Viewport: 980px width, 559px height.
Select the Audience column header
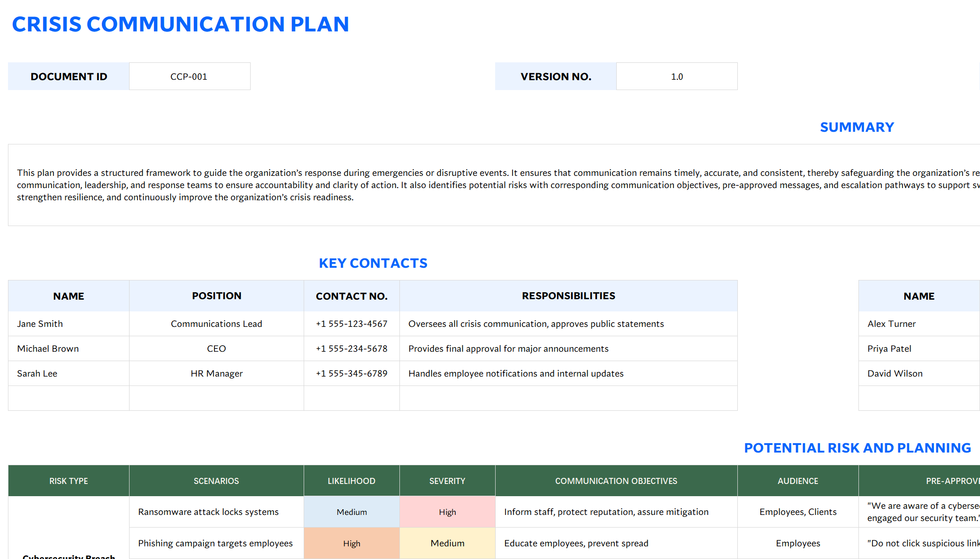[x=798, y=481]
